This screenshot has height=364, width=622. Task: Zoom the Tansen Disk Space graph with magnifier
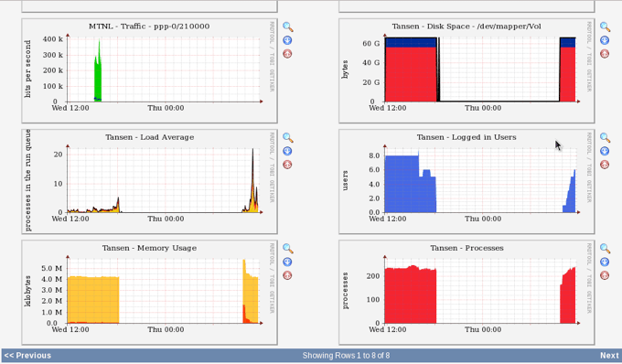click(x=605, y=27)
